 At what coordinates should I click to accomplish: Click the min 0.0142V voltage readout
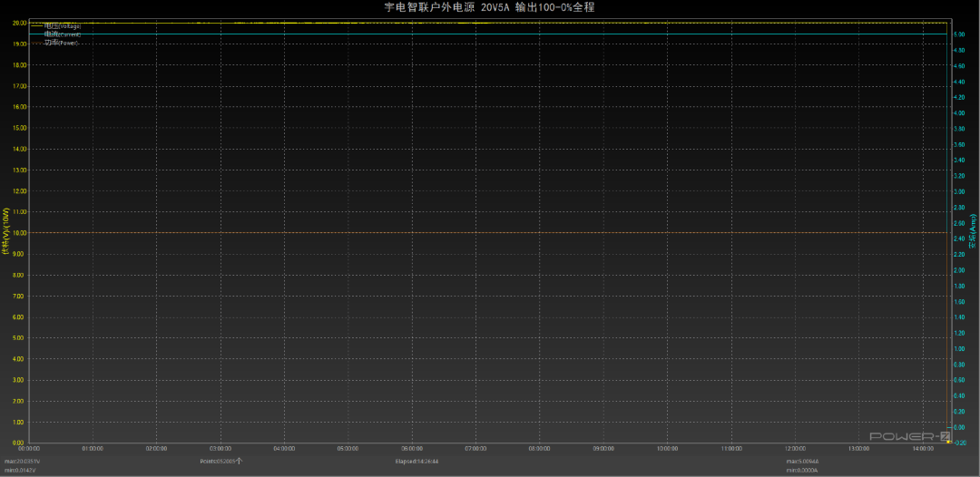click(x=20, y=470)
